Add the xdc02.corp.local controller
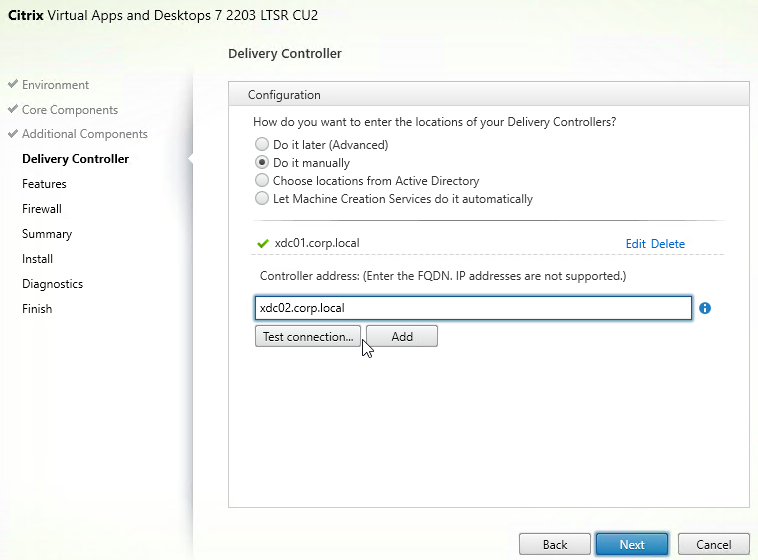Viewport: 758px width, 560px height. pyautogui.click(x=402, y=336)
